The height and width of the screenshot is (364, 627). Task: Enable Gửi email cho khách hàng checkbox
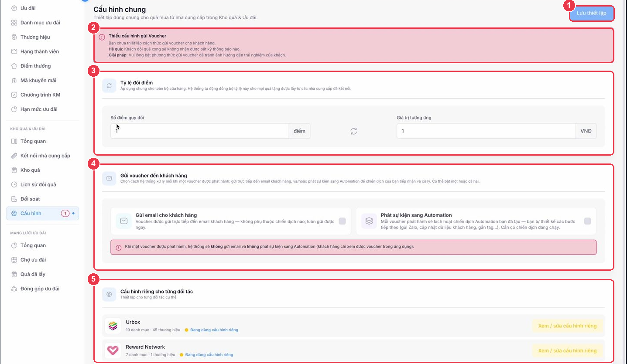(x=342, y=221)
